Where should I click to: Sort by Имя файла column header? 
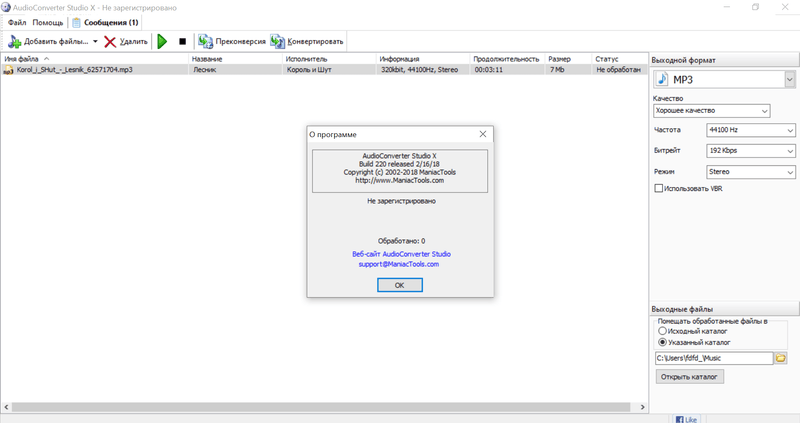94,59
